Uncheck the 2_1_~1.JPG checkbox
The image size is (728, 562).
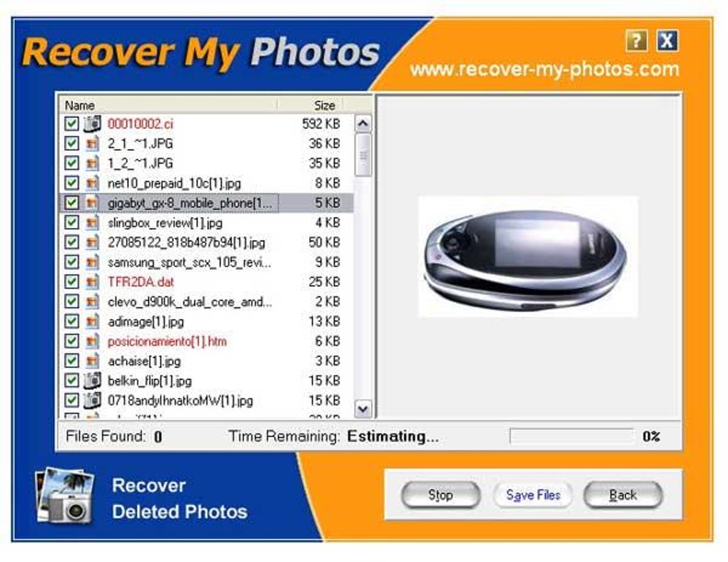71,143
